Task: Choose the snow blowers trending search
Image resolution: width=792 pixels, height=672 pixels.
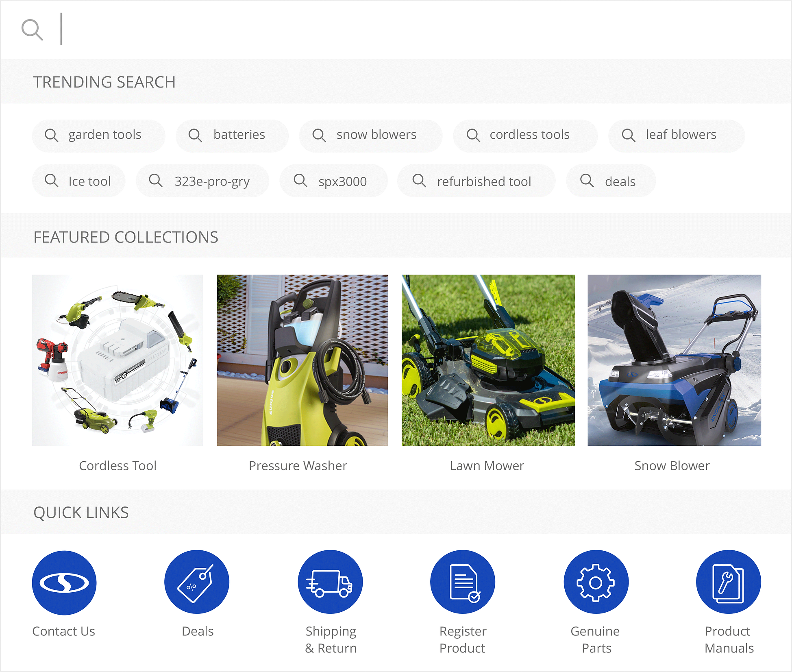Action: coord(371,135)
